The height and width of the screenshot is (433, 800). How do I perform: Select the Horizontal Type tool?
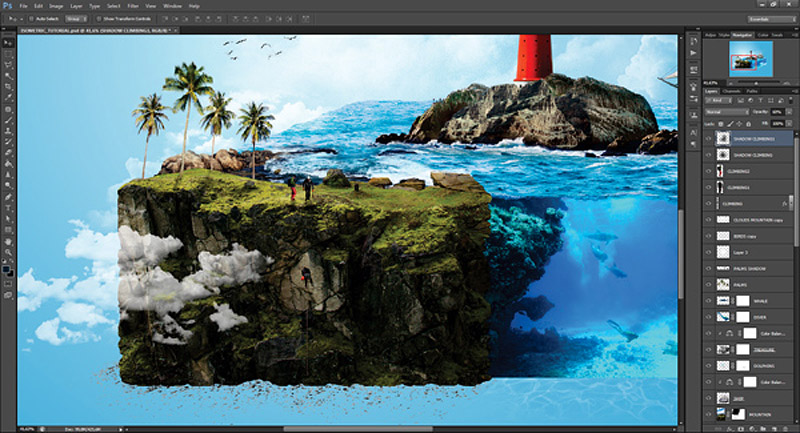(x=8, y=208)
